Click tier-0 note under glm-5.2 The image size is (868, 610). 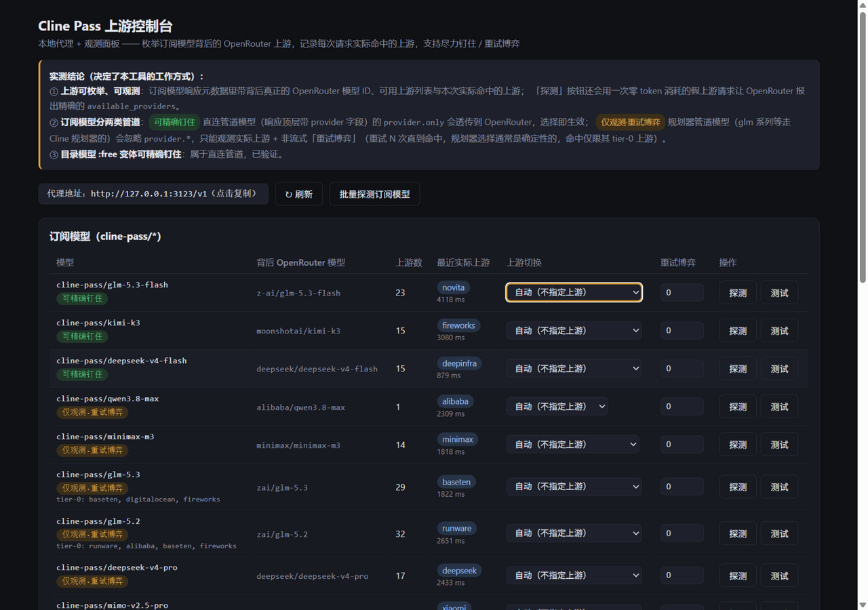tap(146, 546)
